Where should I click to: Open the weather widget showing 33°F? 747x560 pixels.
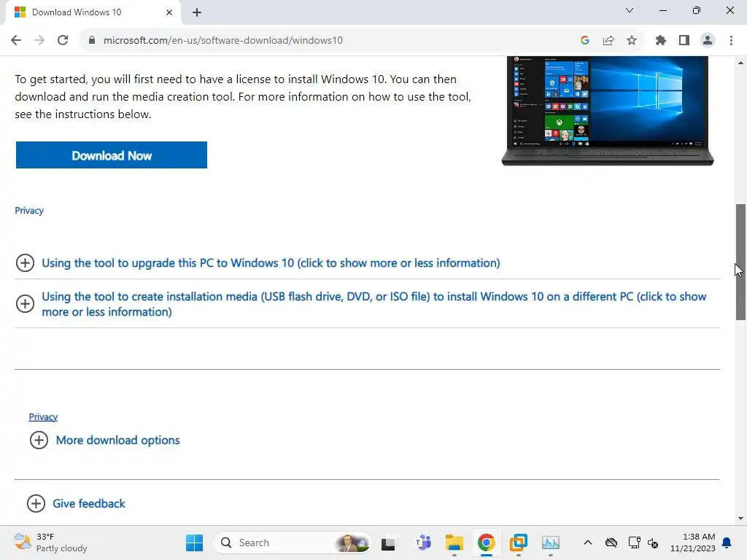pos(50,542)
